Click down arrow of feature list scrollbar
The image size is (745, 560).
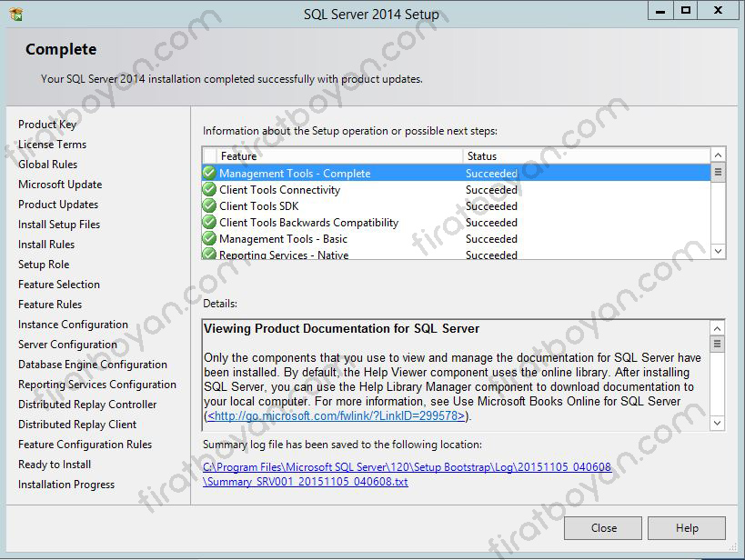718,251
